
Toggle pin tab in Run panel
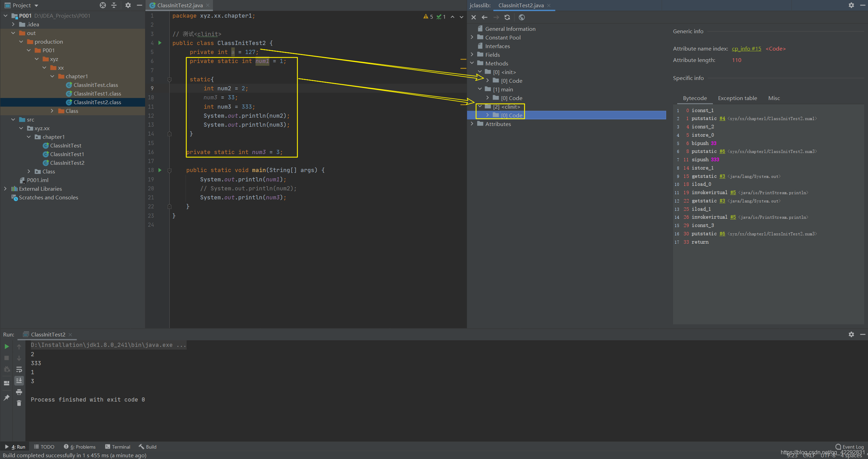pyautogui.click(x=7, y=398)
